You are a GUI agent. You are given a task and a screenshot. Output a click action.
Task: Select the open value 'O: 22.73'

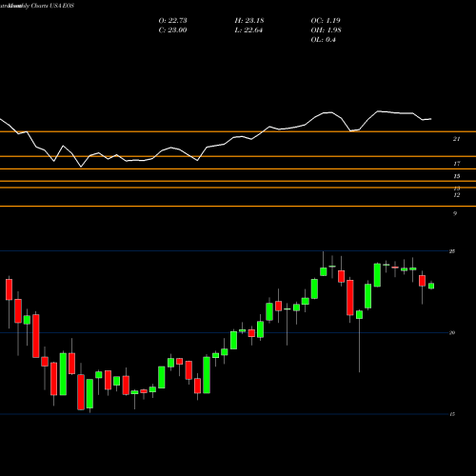pyautogui.click(x=172, y=21)
